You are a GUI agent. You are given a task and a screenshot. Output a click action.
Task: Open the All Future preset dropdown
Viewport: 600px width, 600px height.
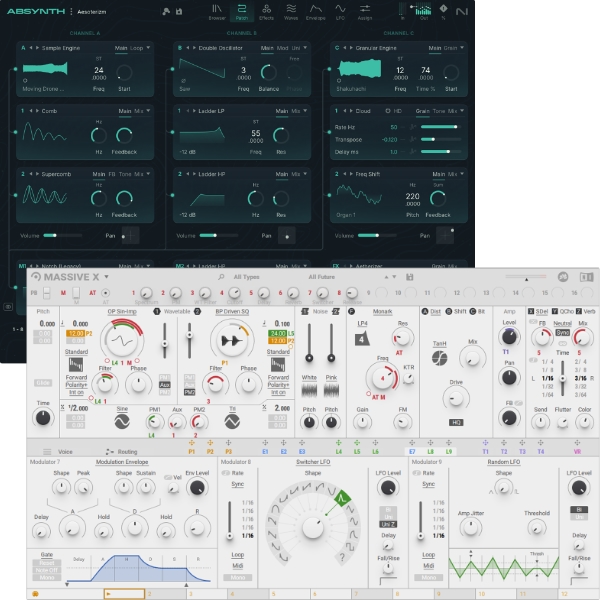coord(321,277)
